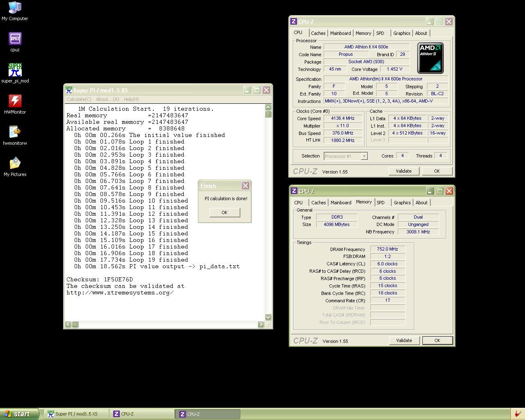Viewport: 525px width, 420px height.
Task: Open About...(A) menu in Super PI
Action: point(107,99)
